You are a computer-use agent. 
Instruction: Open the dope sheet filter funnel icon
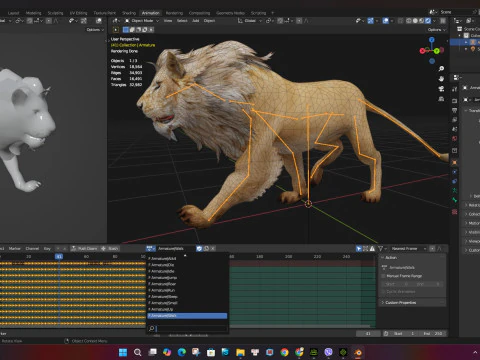(x=380, y=249)
